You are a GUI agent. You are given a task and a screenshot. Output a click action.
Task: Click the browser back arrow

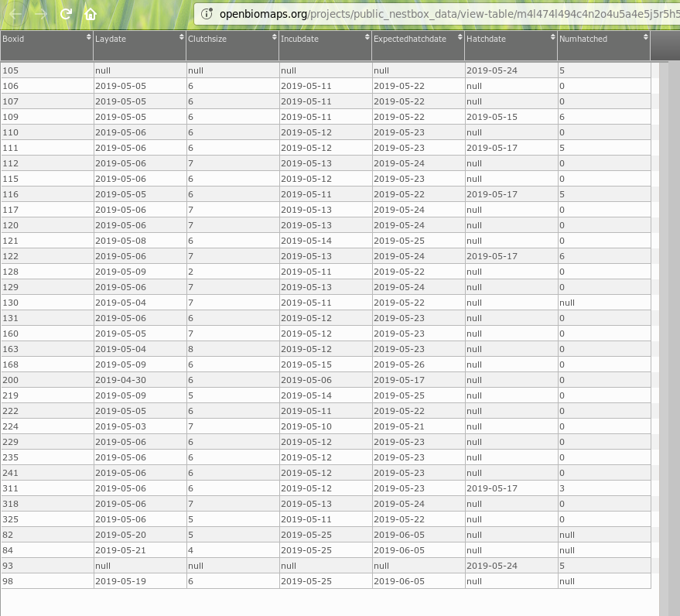15,14
